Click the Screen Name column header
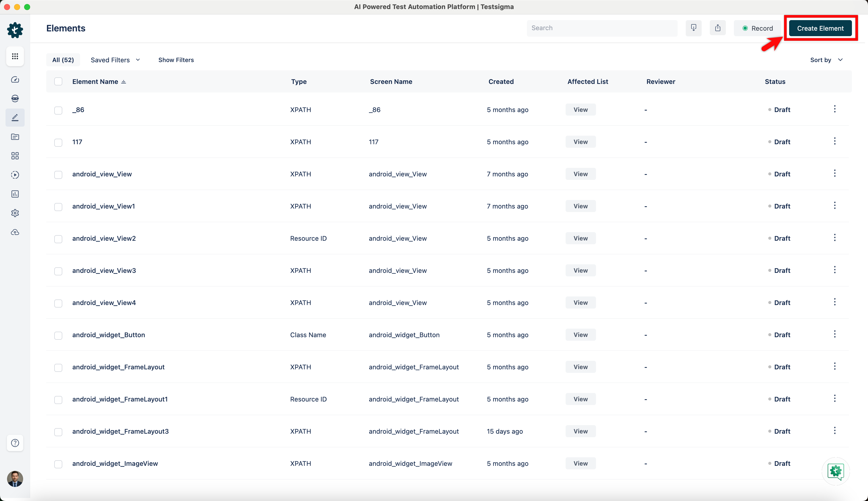The width and height of the screenshot is (868, 501). (x=391, y=82)
